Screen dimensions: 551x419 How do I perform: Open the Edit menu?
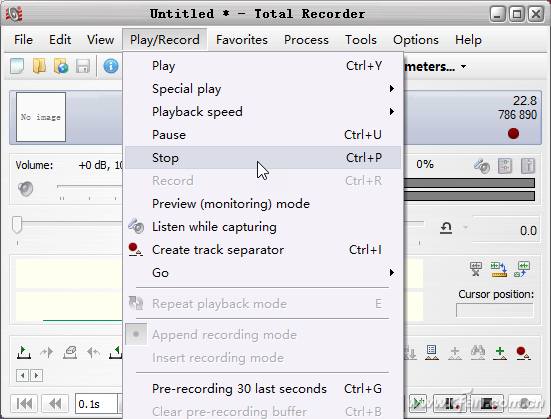60,40
